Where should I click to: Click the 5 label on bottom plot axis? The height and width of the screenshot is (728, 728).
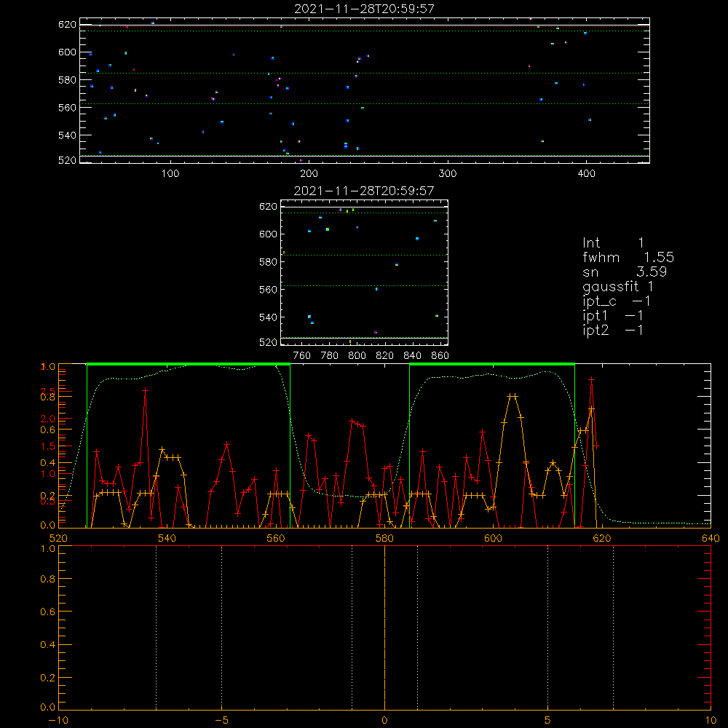coord(548,720)
